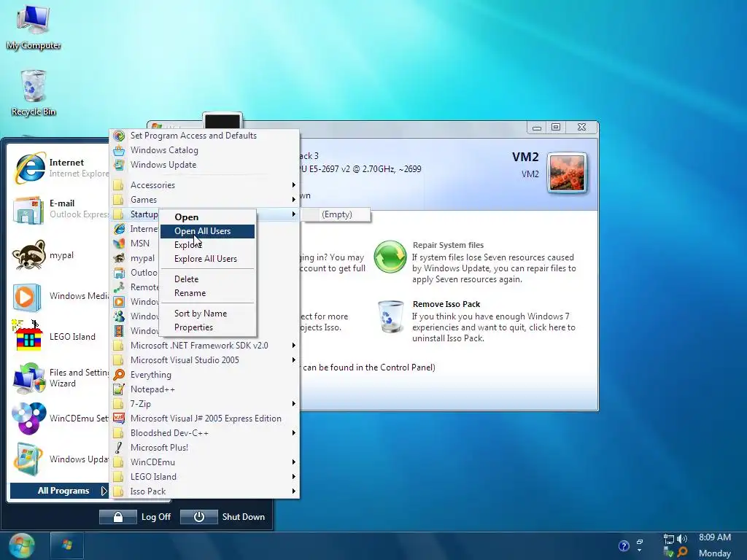Expand the 7-Zip program folder
The height and width of the screenshot is (560, 747).
205,404
